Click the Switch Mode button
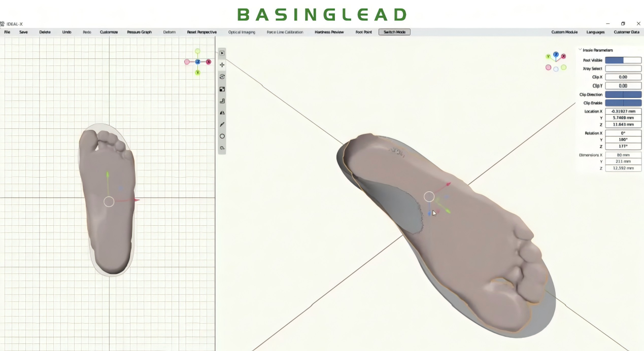 (394, 32)
